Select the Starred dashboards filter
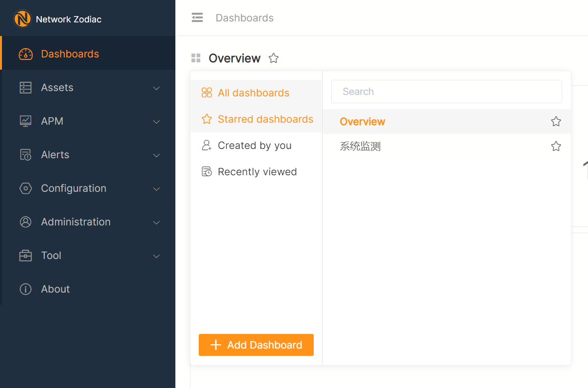Image resolution: width=588 pixels, height=388 pixels. click(x=265, y=119)
